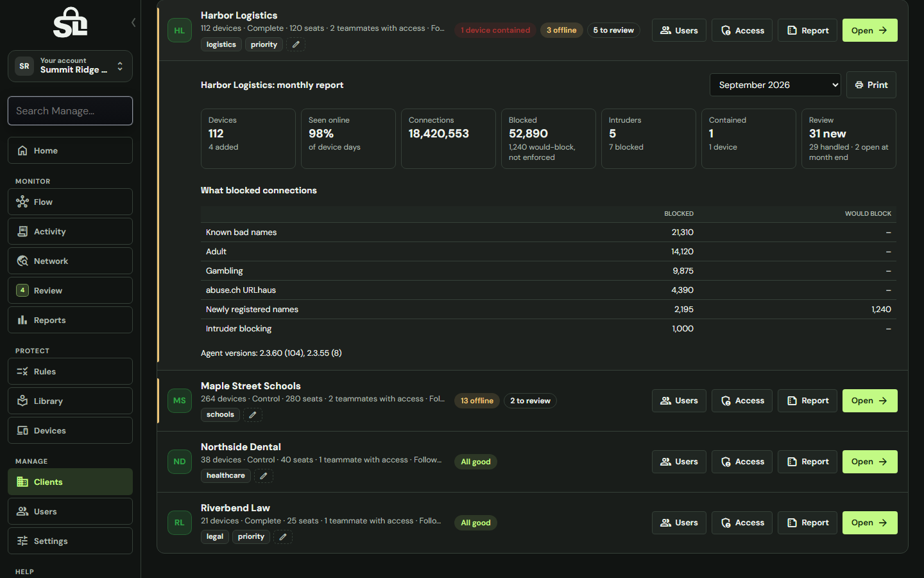Open the Users page in sidebar

click(x=70, y=511)
